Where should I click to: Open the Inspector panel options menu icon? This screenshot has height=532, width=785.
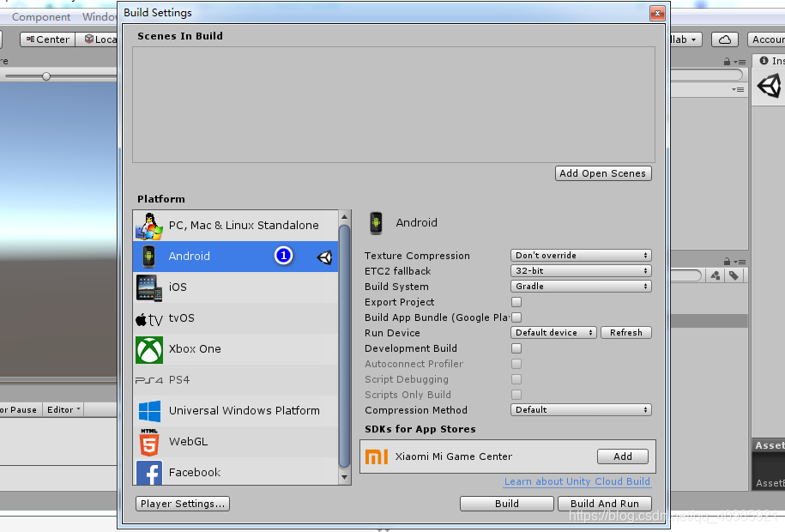740,62
